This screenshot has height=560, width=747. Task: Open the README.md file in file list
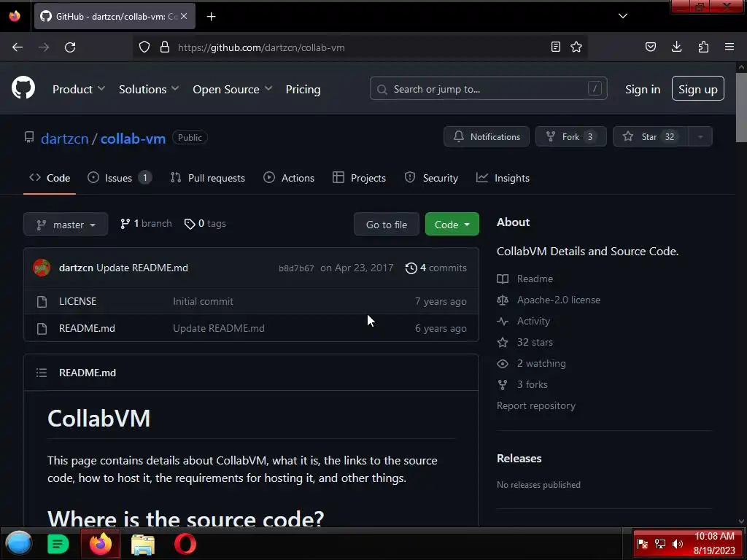(x=87, y=328)
